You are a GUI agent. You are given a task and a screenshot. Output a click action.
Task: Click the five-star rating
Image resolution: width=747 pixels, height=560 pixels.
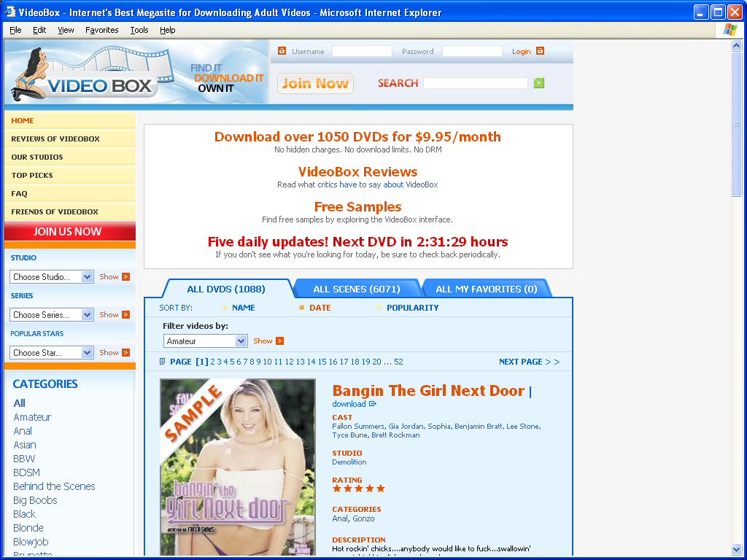pos(359,489)
